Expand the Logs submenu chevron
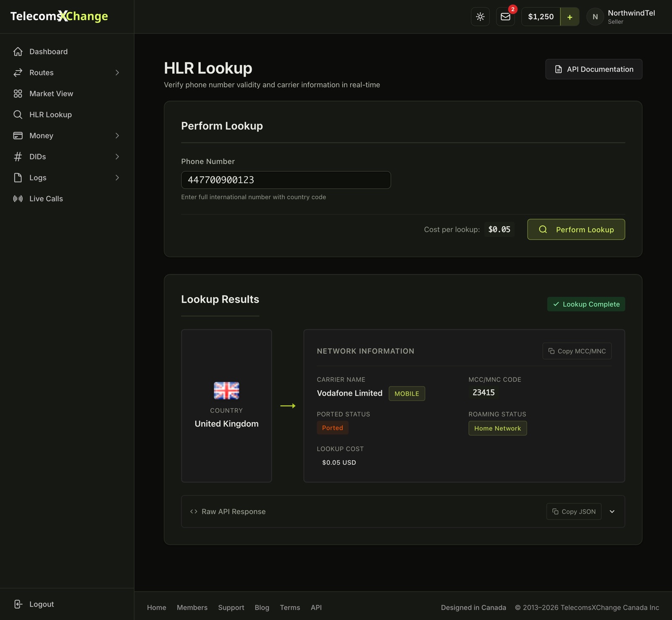The image size is (672, 620). click(x=117, y=178)
